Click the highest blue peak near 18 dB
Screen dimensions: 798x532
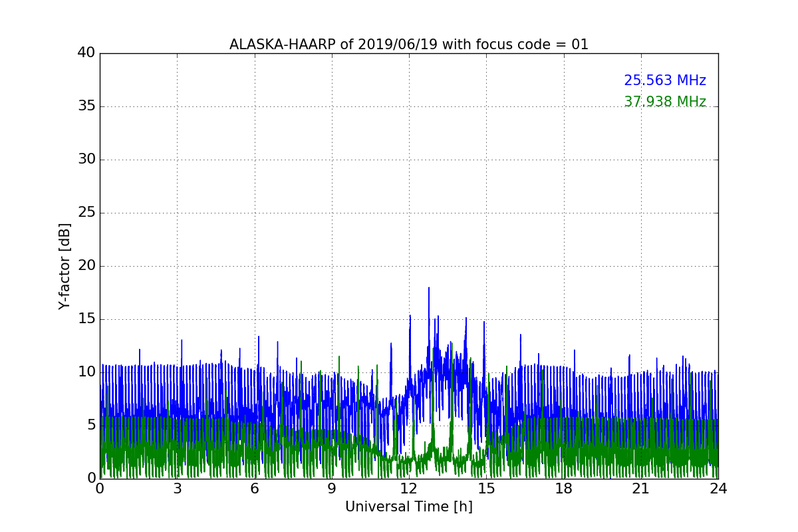click(429, 288)
